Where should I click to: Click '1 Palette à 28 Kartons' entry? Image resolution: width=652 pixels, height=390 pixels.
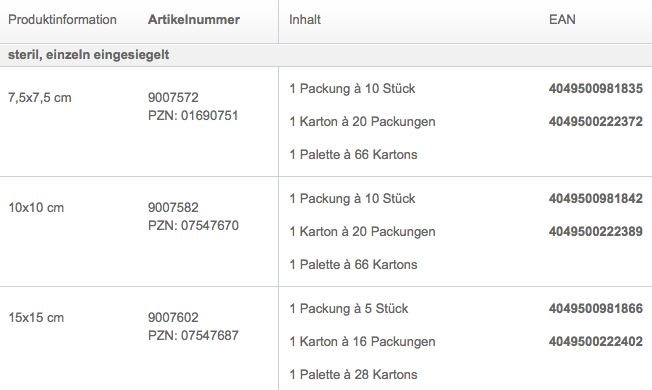click(353, 374)
